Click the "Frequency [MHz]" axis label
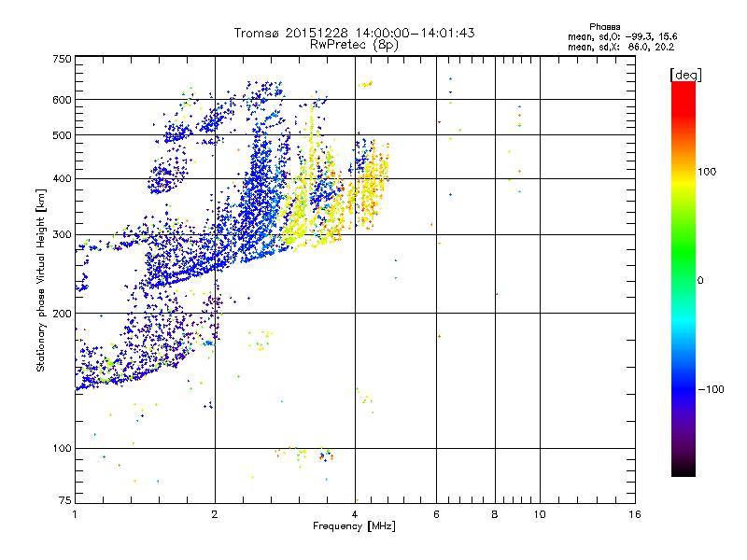The width and height of the screenshot is (747, 560). tap(354, 525)
